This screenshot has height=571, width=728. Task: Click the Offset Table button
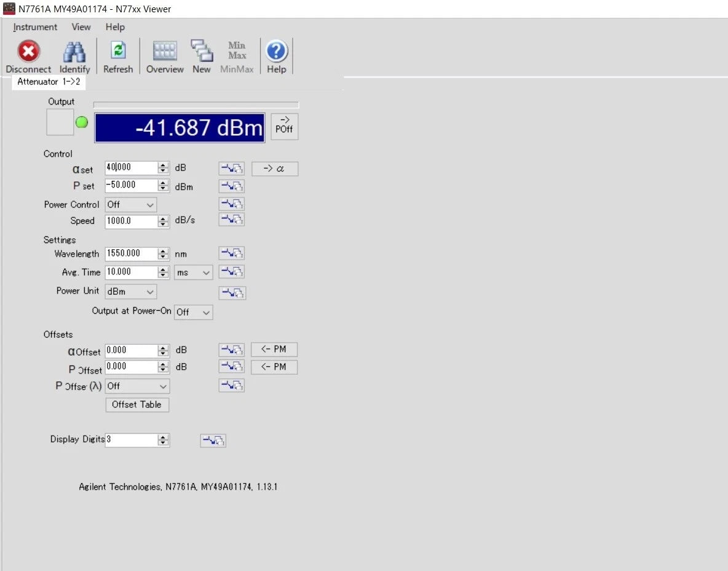click(137, 405)
